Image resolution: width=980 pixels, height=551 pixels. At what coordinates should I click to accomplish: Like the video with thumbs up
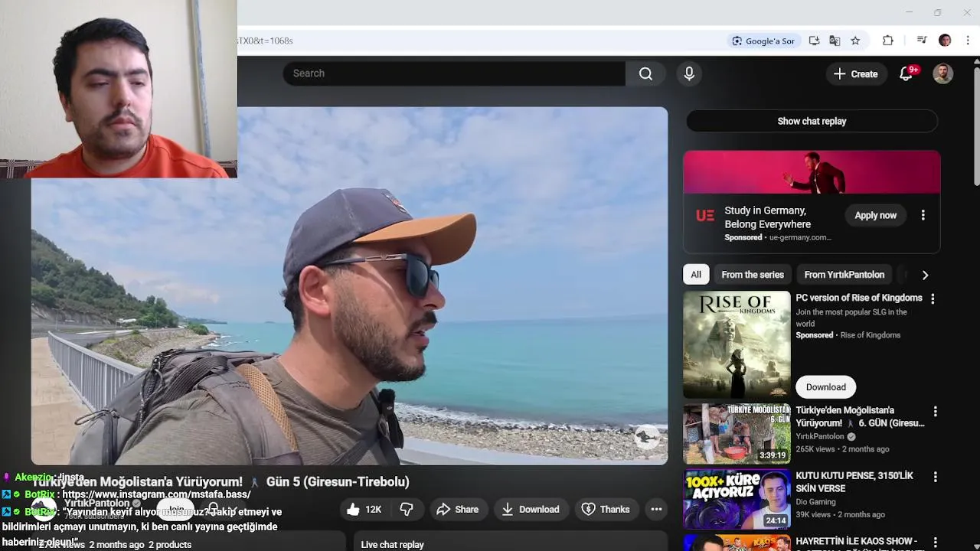tap(364, 509)
